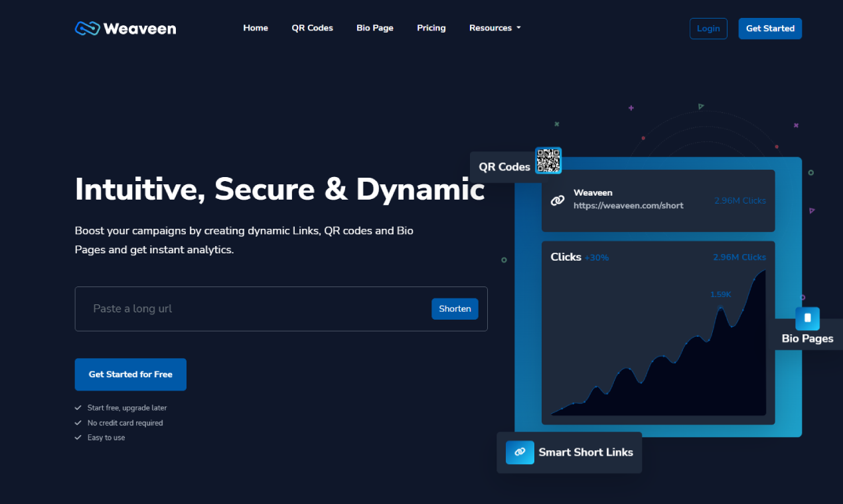
Task: Click the No credit card required text
Action: [x=125, y=422]
